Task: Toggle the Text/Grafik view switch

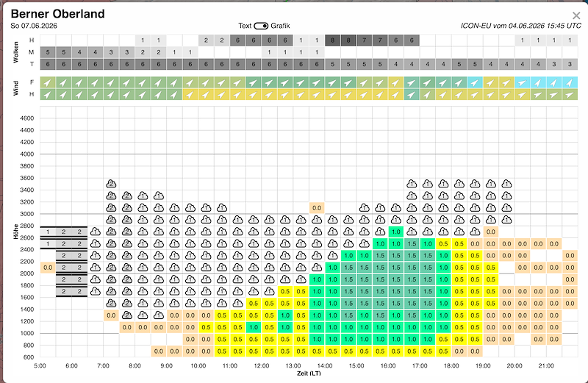Action: click(261, 26)
